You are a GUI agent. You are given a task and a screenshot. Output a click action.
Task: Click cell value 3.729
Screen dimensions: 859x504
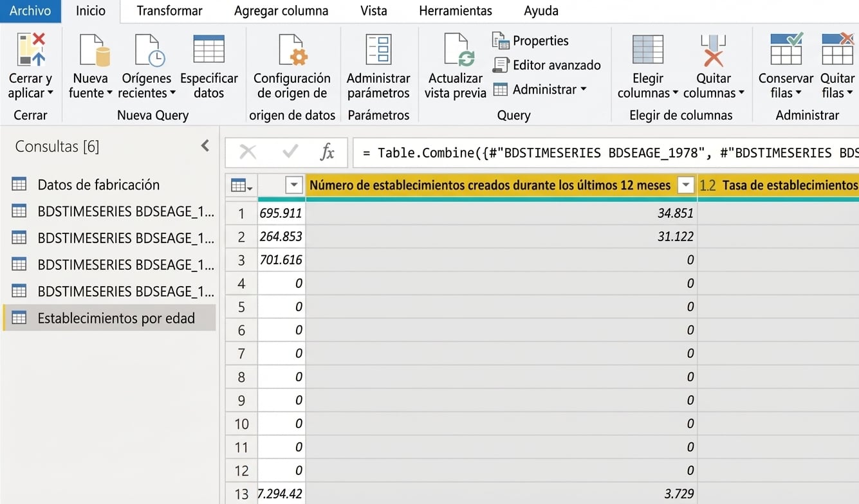679,494
